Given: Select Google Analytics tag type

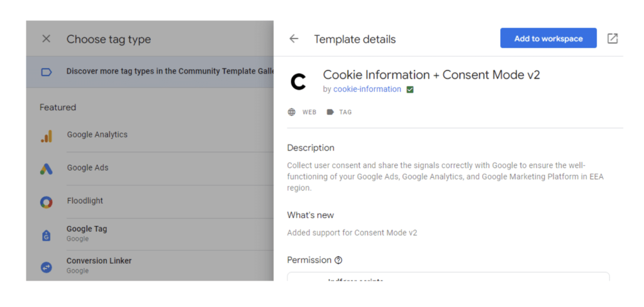Looking at the screenshot, I should (x=97, y=135).
